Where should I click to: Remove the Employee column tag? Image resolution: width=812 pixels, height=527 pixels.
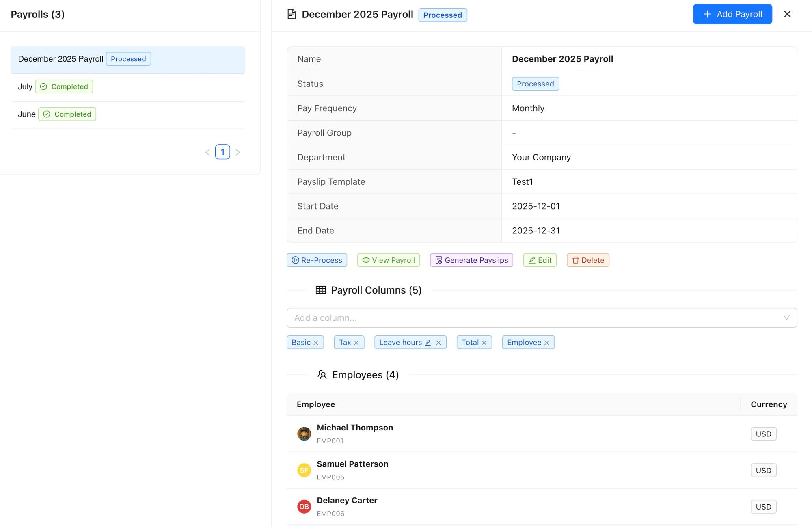(547, 343)
